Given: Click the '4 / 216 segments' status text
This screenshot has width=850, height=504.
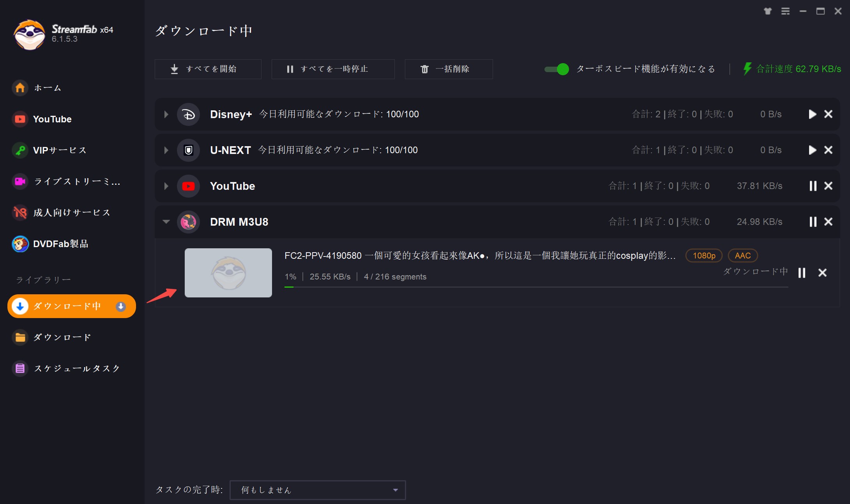Looking at the screenshot, I should tap(395, 277).
